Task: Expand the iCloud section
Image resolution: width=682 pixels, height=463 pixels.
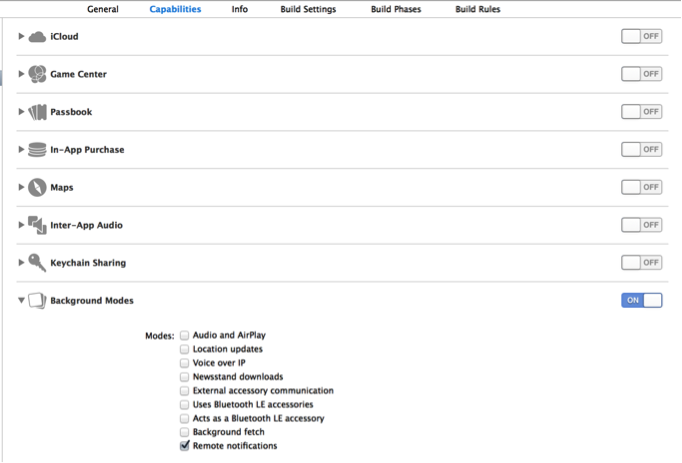Action: (21, 37)
